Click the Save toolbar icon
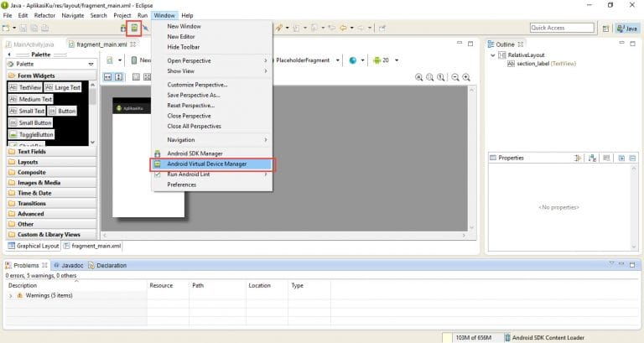This screenshot has height=343, width=644. (23, 28)
